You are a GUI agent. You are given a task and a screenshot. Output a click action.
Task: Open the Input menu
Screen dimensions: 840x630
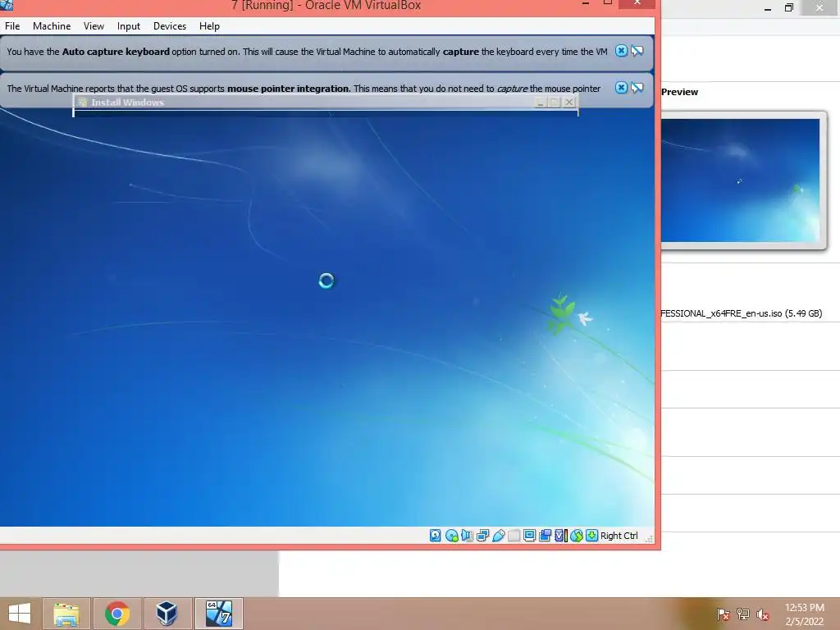click(x=129, y=26)
